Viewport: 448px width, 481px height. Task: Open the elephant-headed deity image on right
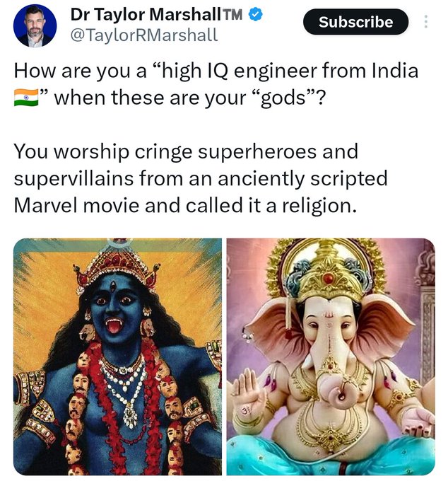331,357
